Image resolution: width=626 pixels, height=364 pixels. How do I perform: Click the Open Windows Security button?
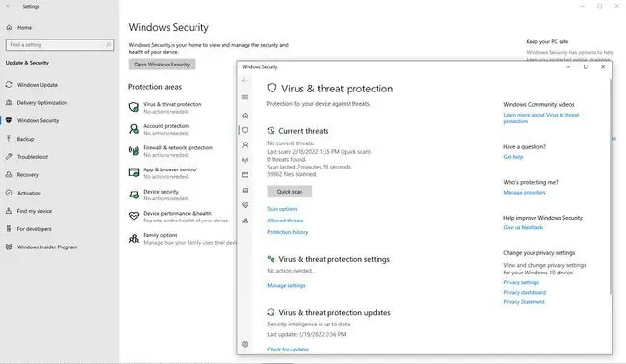[x=162, y=65]
